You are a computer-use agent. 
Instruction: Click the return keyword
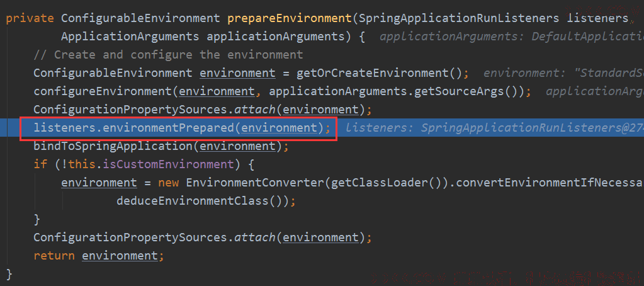coord(54,256)
